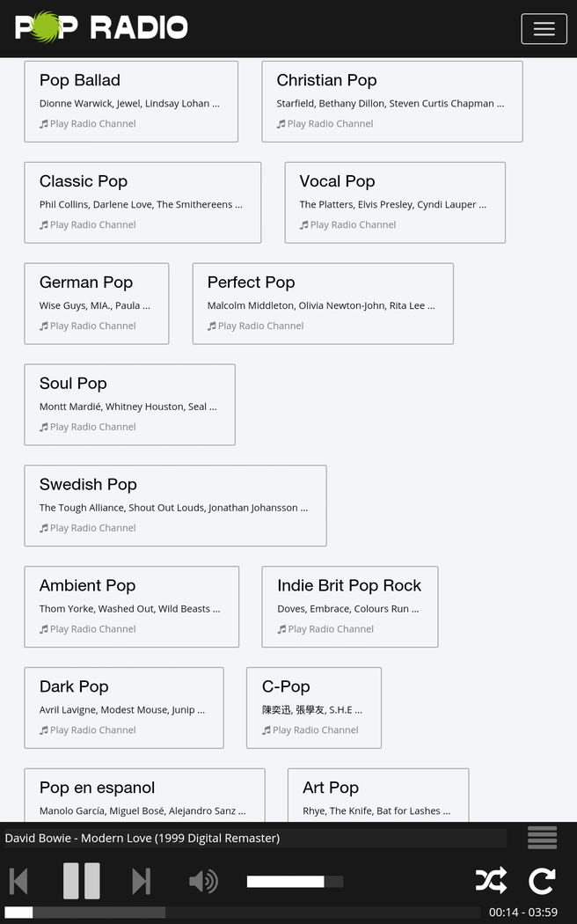The image size is (577, 924).
Task: Expand the playlist queue icon
Action: pos(542,838)
